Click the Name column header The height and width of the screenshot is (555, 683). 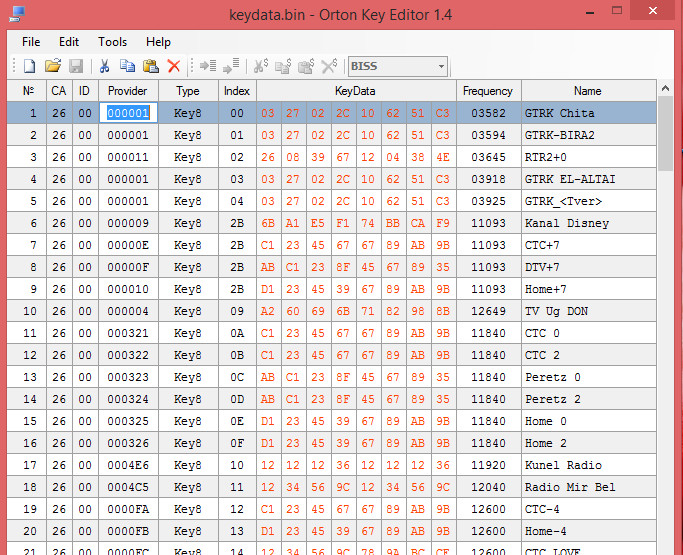(x=588, y=91)
